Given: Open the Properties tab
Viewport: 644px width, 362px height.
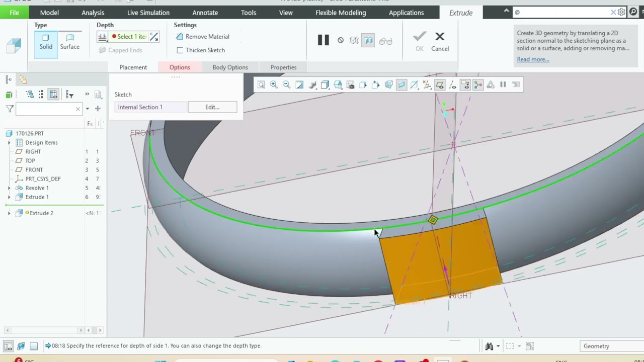Looking at the screenshot, I should tap(283, 67).
